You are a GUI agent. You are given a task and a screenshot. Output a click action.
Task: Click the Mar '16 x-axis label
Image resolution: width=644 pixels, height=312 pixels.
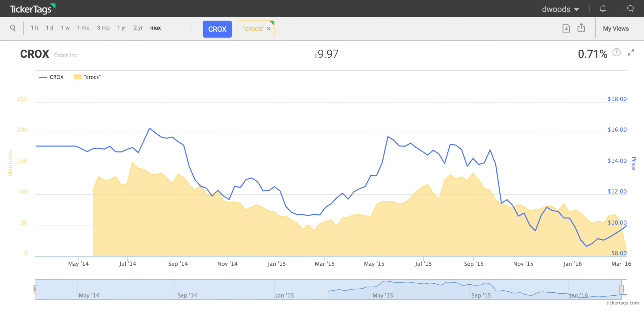pos(621,264)
